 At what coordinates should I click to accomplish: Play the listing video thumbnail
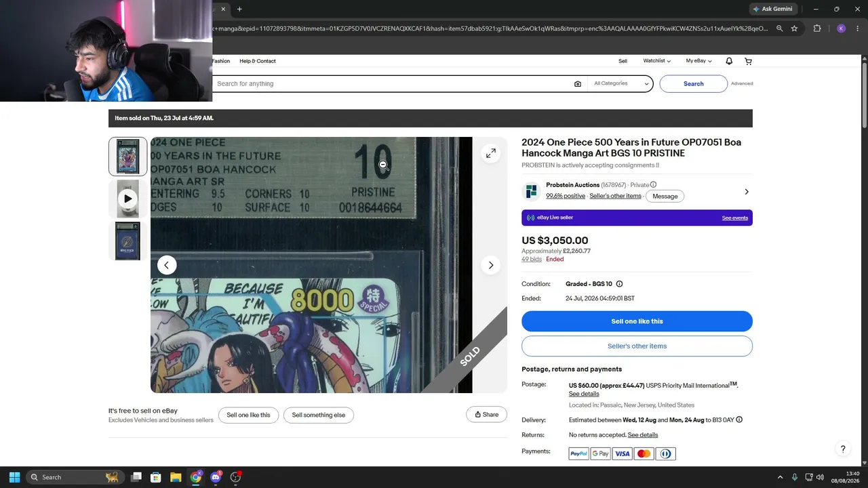coord(127,199)
